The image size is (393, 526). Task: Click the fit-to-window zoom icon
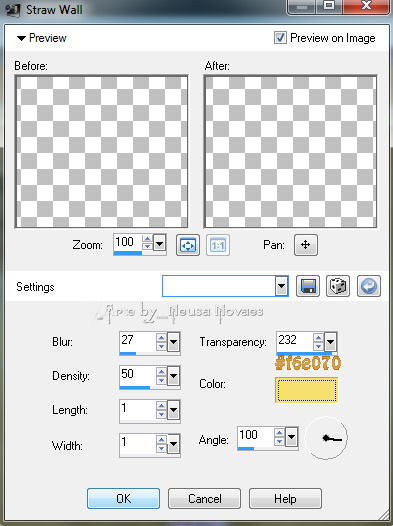click(188, 245)
